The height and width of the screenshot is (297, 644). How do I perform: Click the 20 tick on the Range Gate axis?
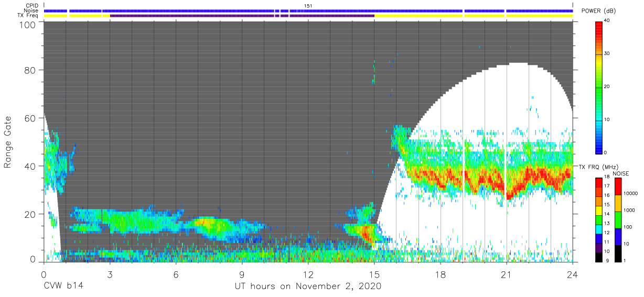click(30, 214)
